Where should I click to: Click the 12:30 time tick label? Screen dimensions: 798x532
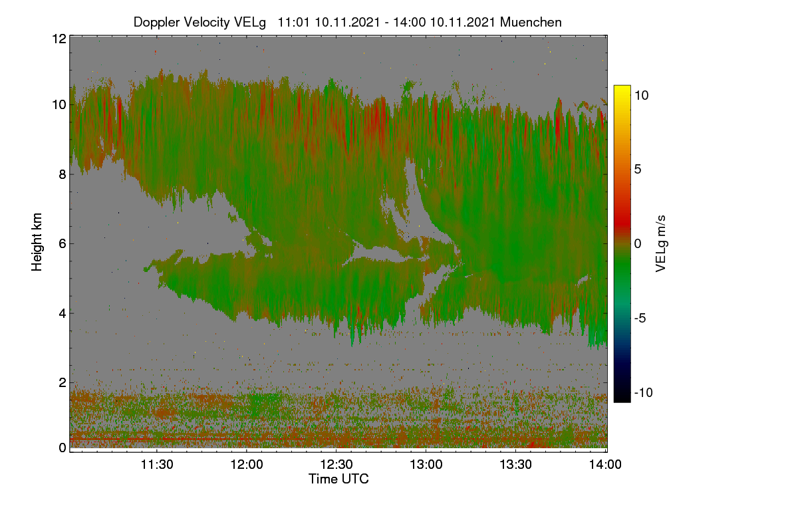(x=336, y=464)
